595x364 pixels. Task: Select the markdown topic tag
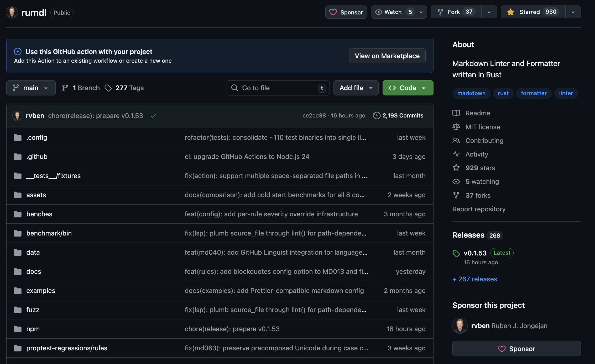coord(471,93)
